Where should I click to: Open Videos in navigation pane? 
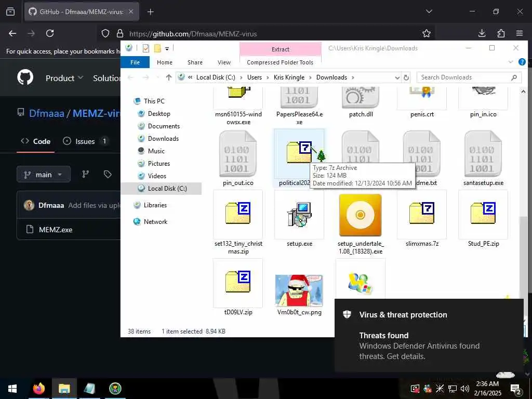point(157,176)
